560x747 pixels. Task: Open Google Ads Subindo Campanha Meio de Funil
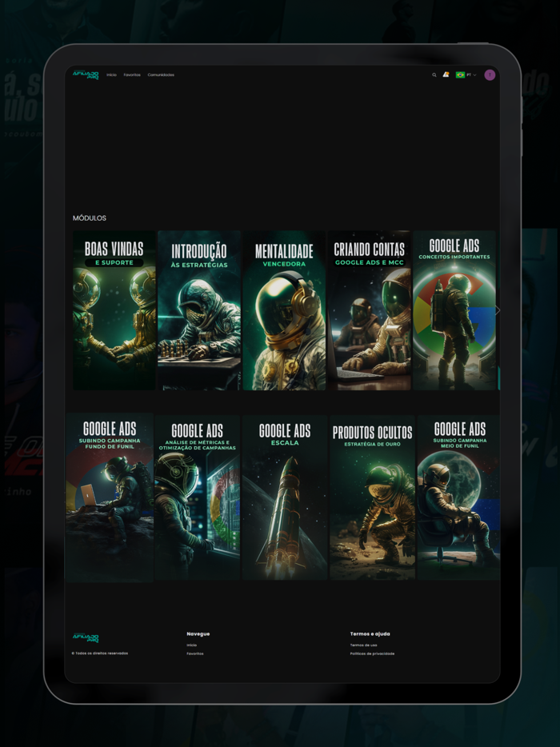[x=459, y=497]
